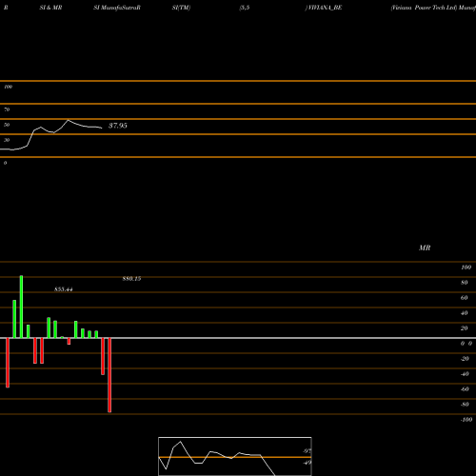Click the RSI line's peak point

coord(68,120)
